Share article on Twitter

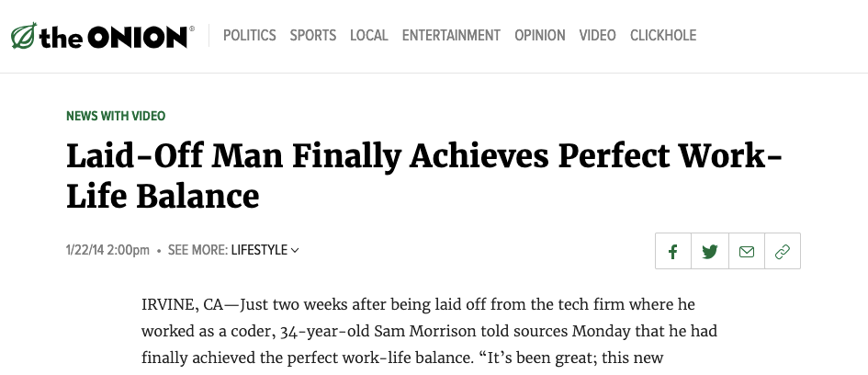710,251
